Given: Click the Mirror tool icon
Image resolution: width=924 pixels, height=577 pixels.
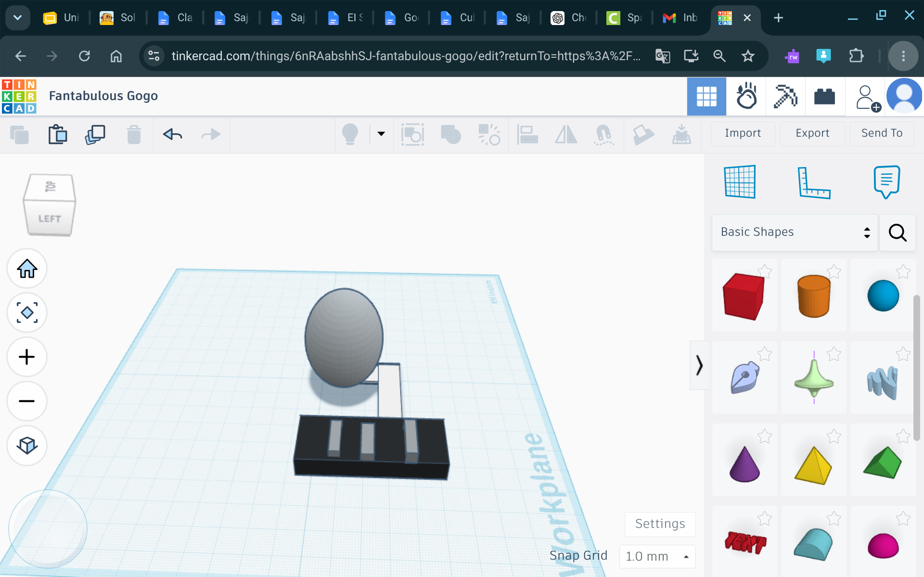Looking at the screenshot, I should tap(566, 134).
